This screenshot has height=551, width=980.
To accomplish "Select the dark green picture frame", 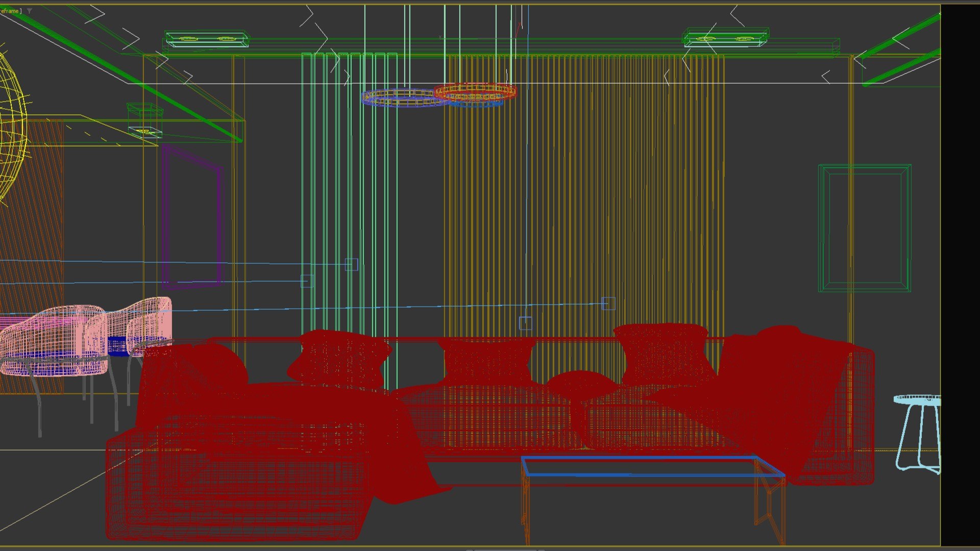I will [x=865, y=228].
